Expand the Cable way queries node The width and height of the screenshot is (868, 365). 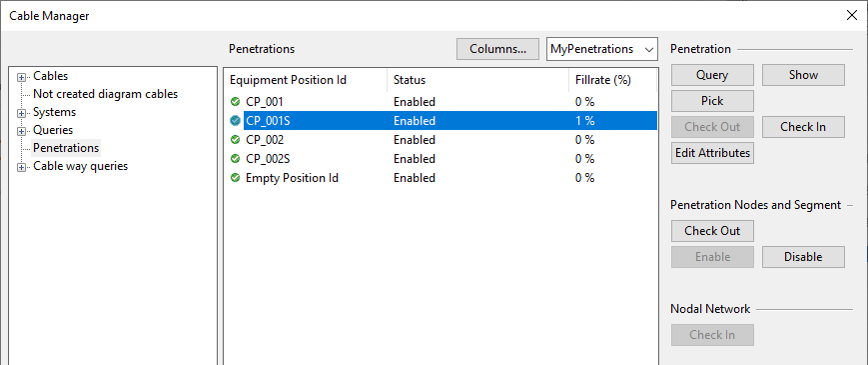click(22, 167)
